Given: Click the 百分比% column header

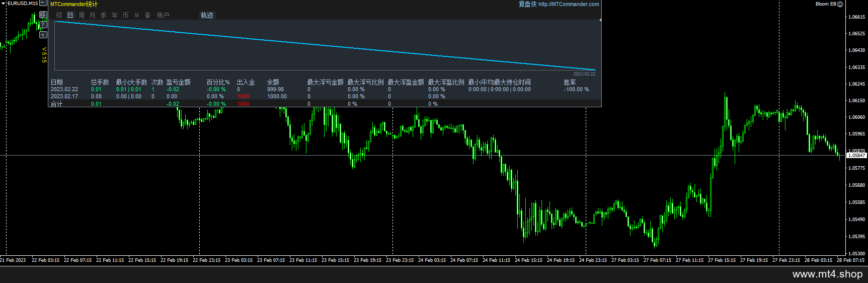Looking at the screenshot, I should [x=218, y=82].
